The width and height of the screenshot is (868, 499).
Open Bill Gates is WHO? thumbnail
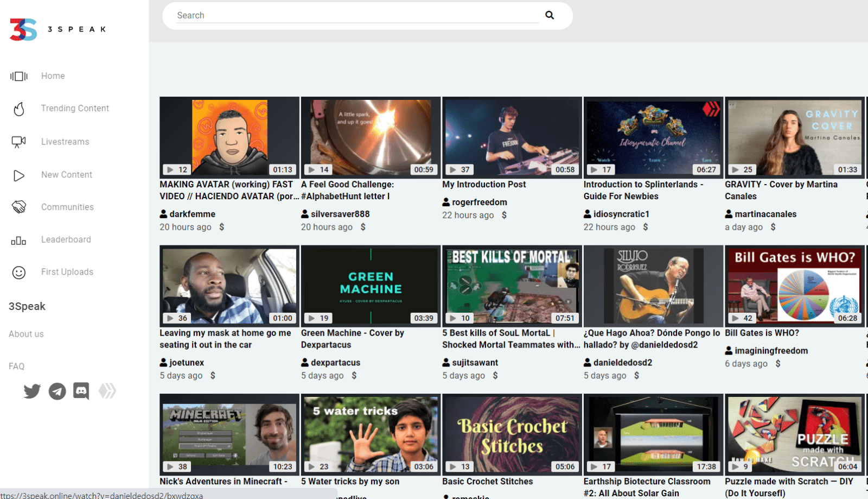coord(794,286)
